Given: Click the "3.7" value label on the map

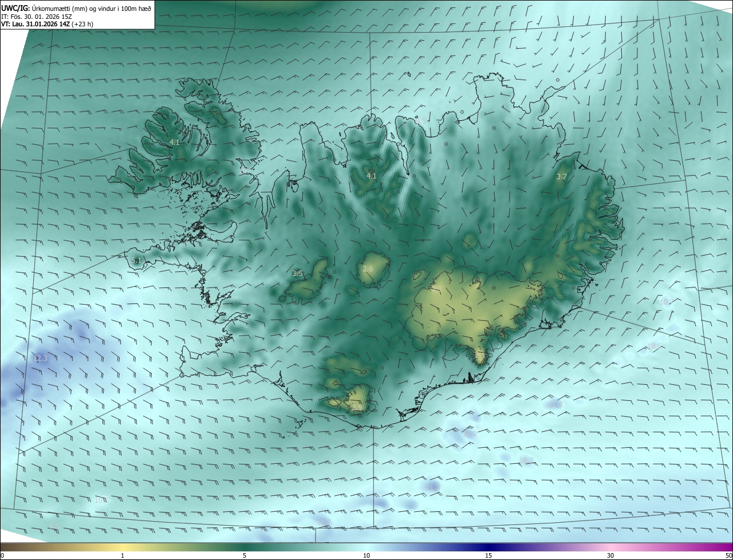Looking at the screenshot, I should click(x=561, y=177).
